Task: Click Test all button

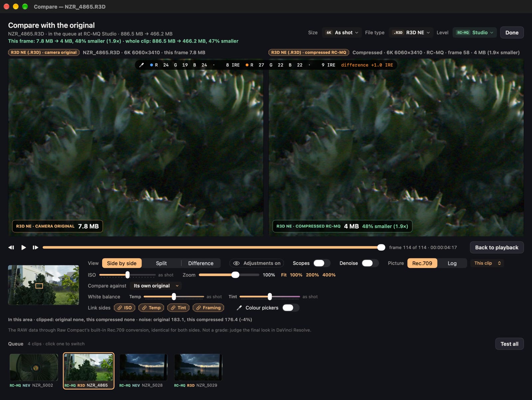Action: (x=509, y=344)
